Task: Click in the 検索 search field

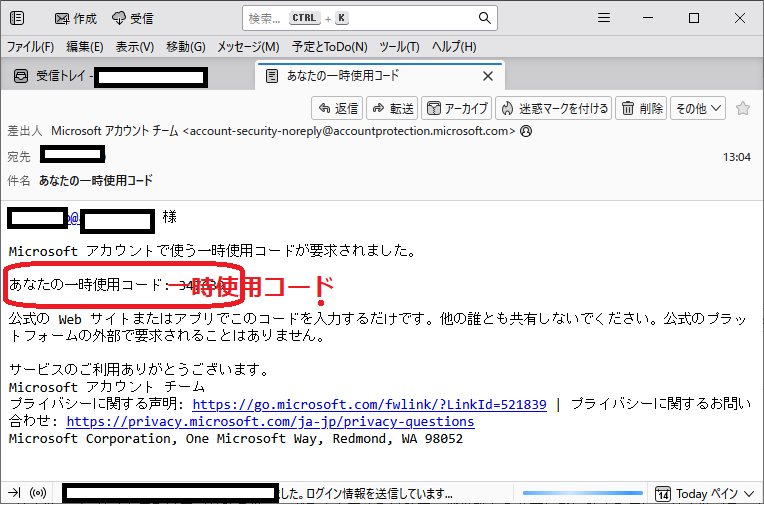Action: [360, 18]
